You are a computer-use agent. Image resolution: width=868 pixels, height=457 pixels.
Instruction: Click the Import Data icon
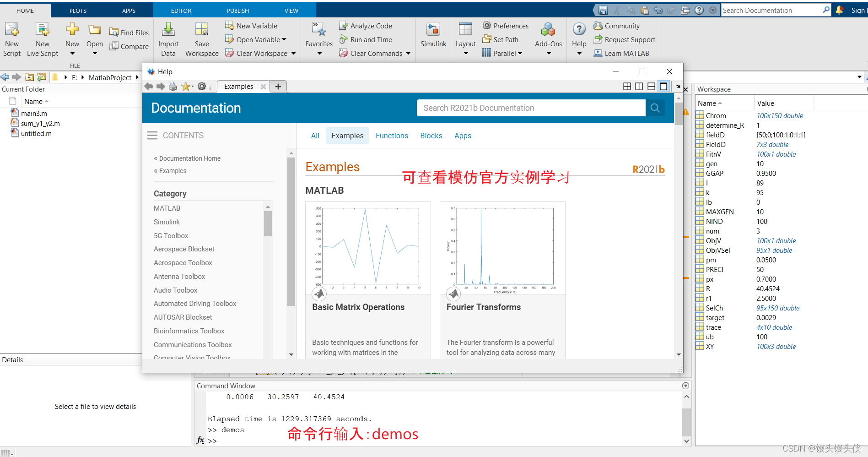[x=168, y=30]
